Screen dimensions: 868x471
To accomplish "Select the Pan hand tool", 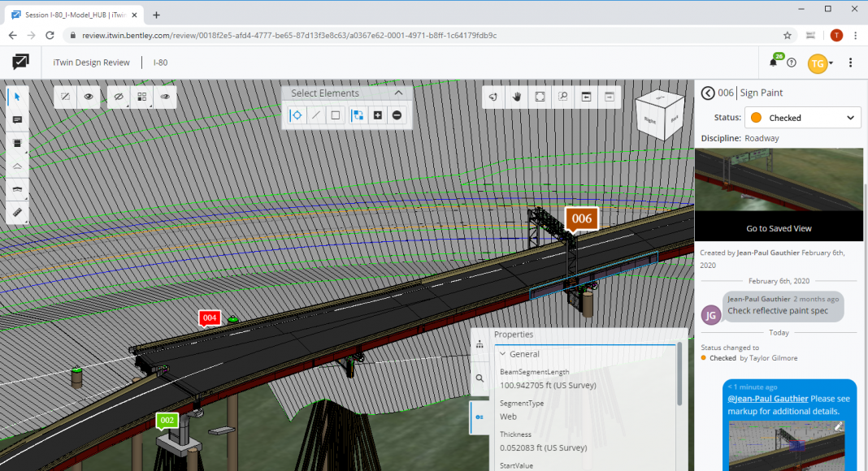I will (x=516, y=97).
